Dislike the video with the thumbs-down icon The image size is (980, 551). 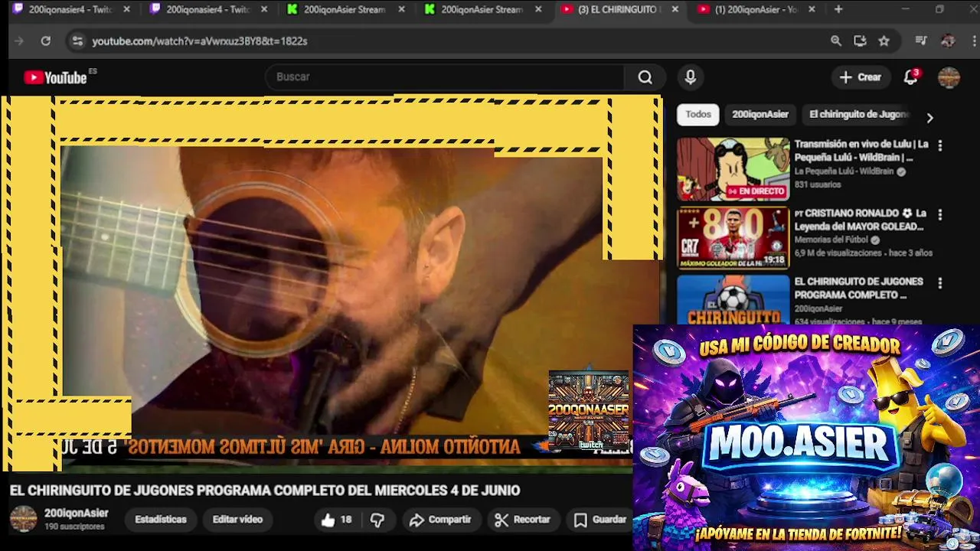tap(377, 520)
